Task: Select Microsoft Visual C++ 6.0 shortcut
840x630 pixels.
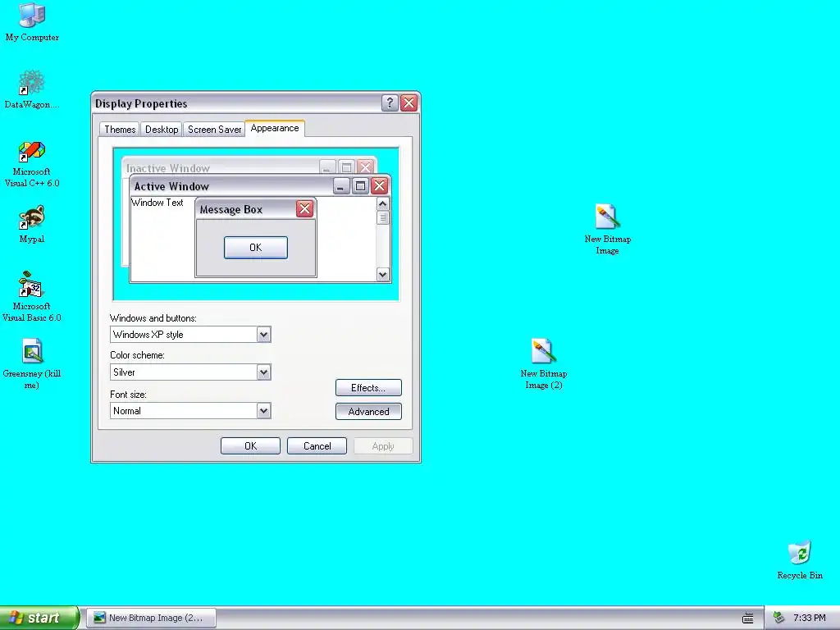Action: click(x=32, y=164)
